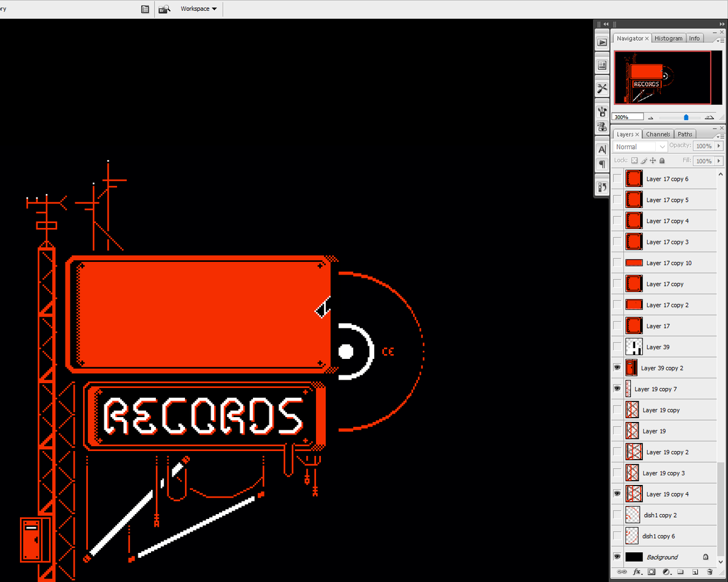Create a new layer
This screenshot has height=582, width=728.
(x=695, y=572)
